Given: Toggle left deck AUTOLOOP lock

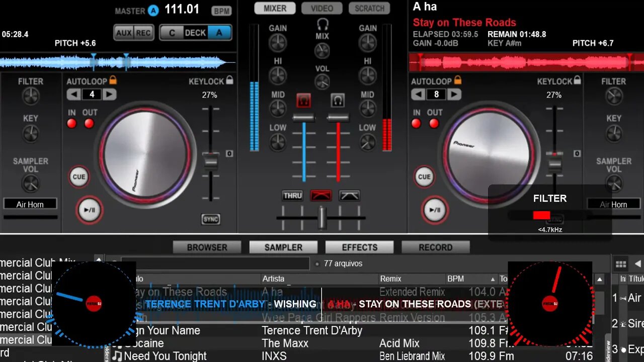Looking at the screenshot, I should tap(113, 80).
